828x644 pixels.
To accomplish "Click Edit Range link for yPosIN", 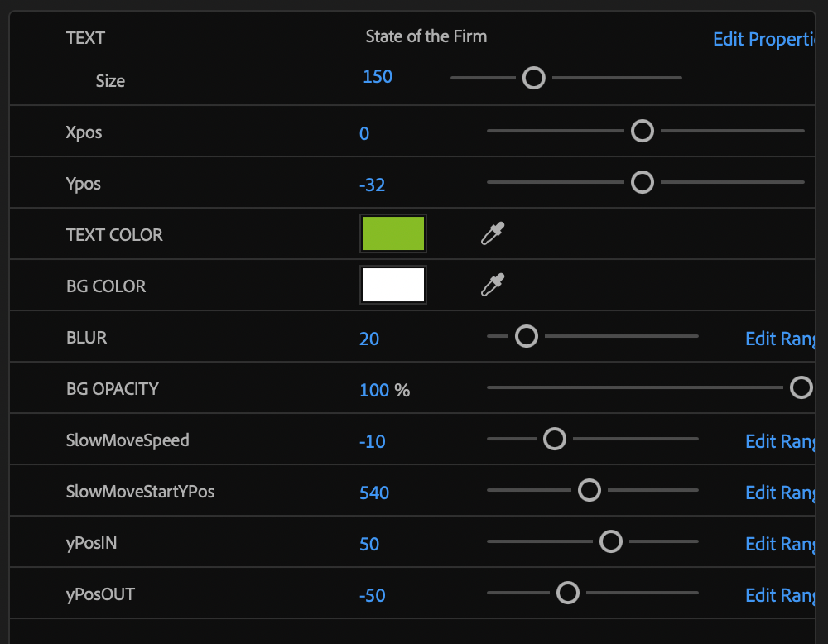I will [780, 544].
